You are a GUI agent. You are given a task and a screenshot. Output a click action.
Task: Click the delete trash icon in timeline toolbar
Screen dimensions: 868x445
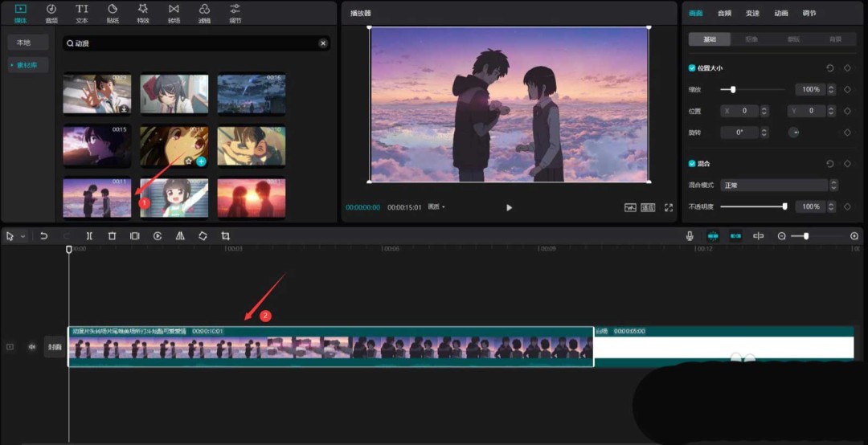[x=112, y=236]
